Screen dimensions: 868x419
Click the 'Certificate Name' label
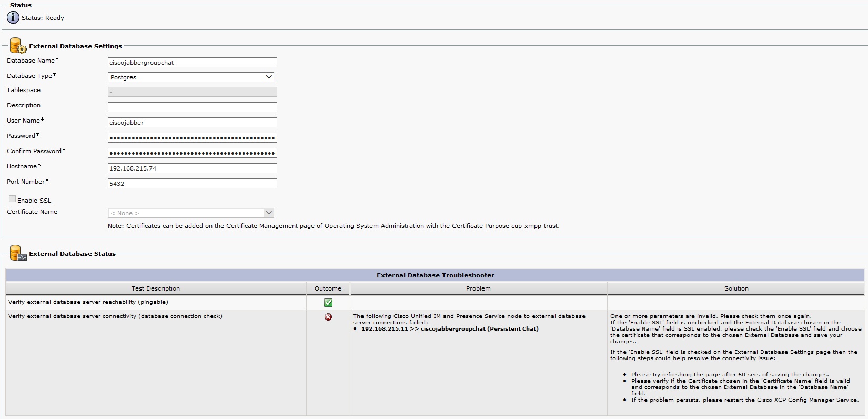click(32, 212)
